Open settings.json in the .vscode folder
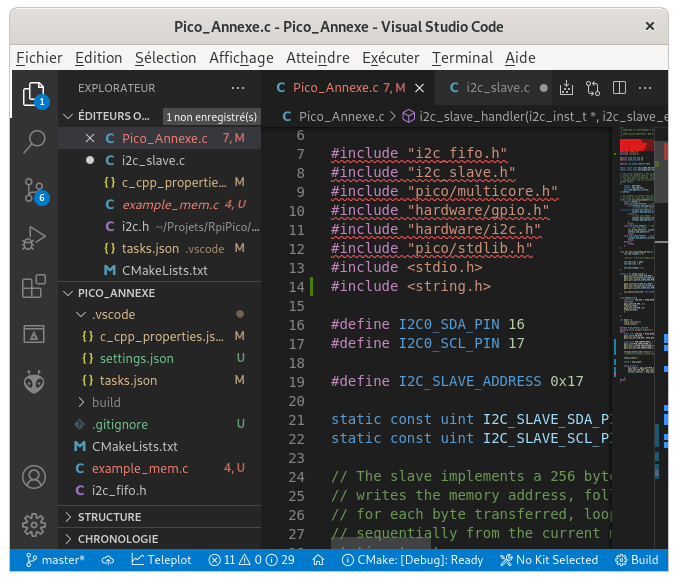Screen dimensions: 678x581 click(x=160, y=358)
